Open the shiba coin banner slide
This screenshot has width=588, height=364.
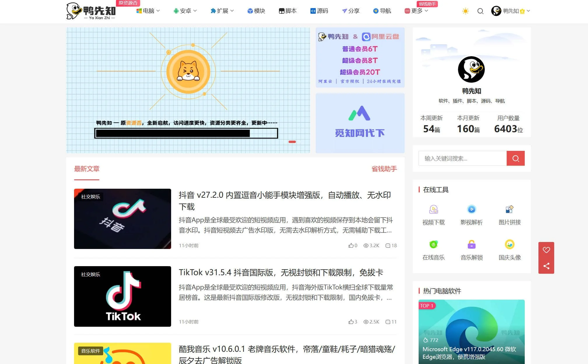pos(188,90)
